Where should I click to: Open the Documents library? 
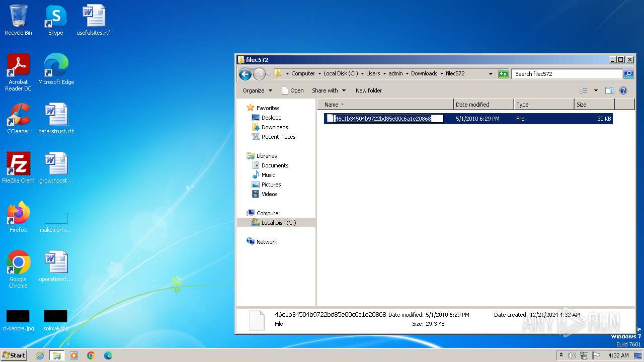275,165
